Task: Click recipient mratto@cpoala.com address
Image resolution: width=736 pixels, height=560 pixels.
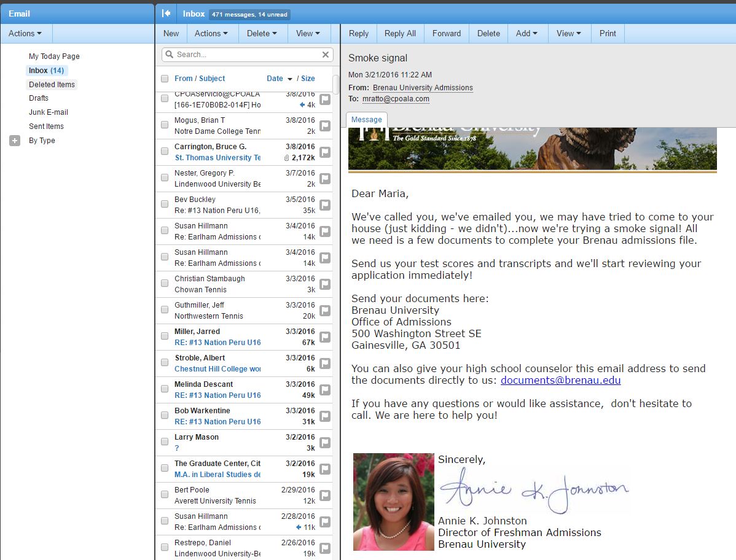Action: coord(396,99)
